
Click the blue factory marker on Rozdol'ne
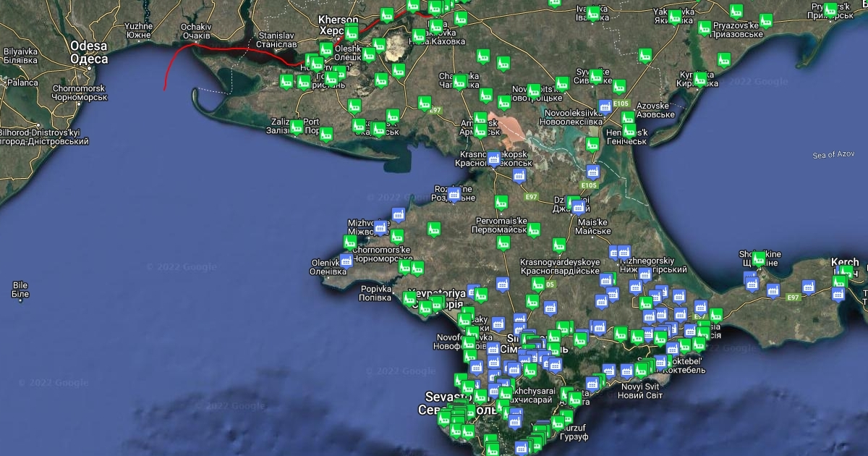[454, 194]
